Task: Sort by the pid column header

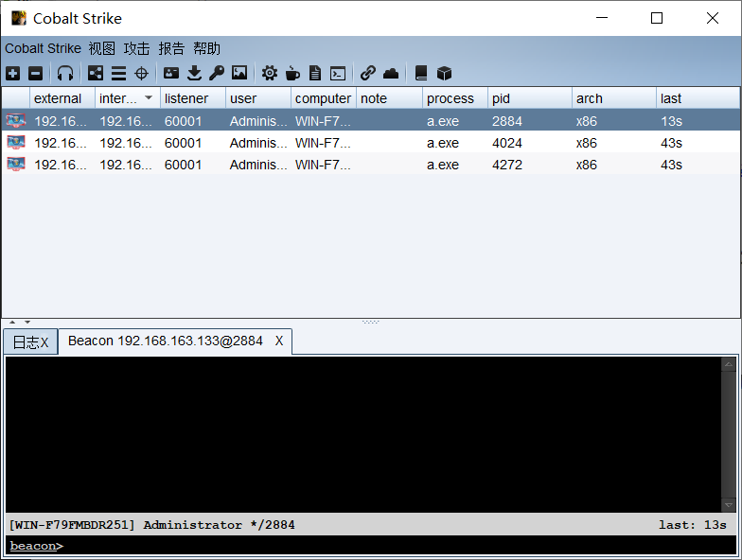Action: click(530, 98)
